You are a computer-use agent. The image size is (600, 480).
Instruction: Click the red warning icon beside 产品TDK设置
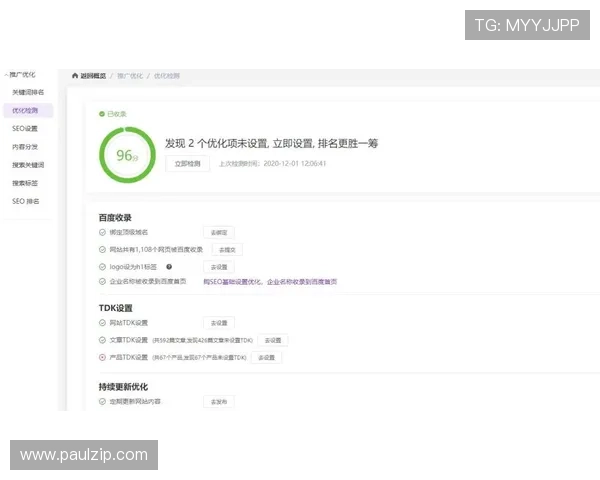102,357
